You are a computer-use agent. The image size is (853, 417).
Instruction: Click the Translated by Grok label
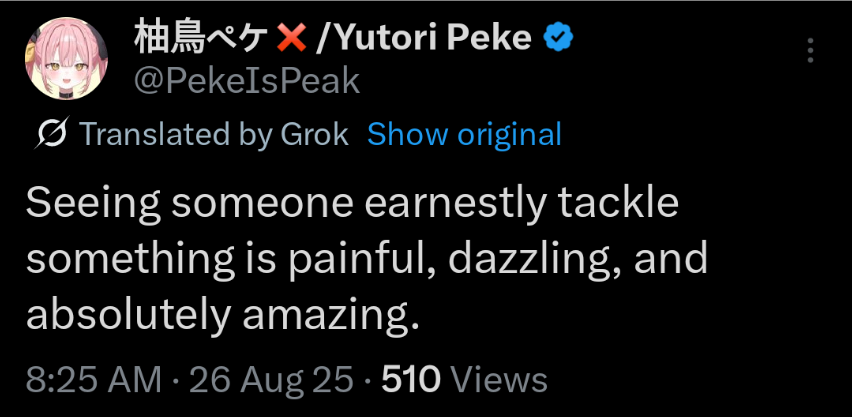(213, 134)
